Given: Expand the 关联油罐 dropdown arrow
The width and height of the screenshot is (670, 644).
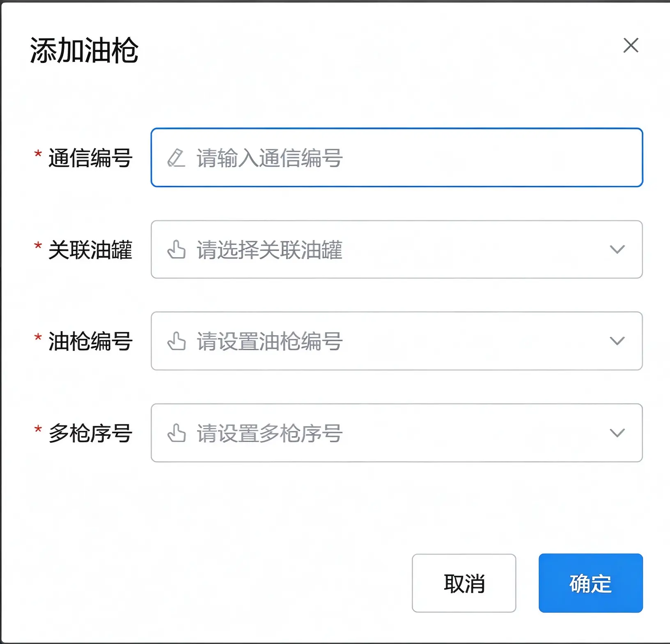Looking at the screenshot, I should pos(617,250).
